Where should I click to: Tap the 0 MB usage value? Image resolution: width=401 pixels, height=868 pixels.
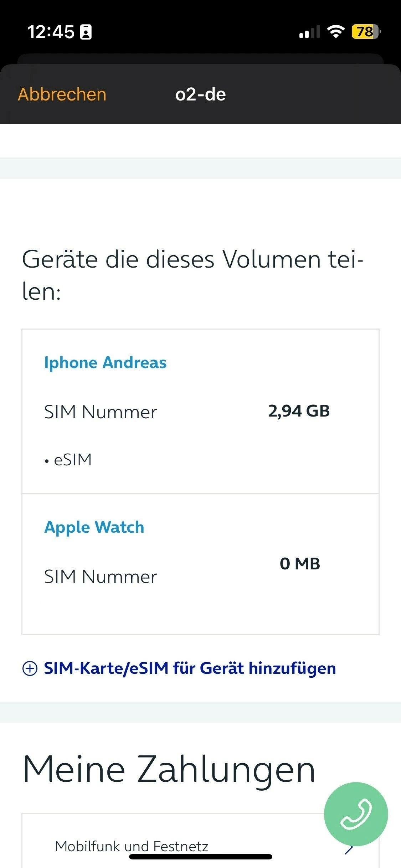pyautogui.click(x=300, y=564)
